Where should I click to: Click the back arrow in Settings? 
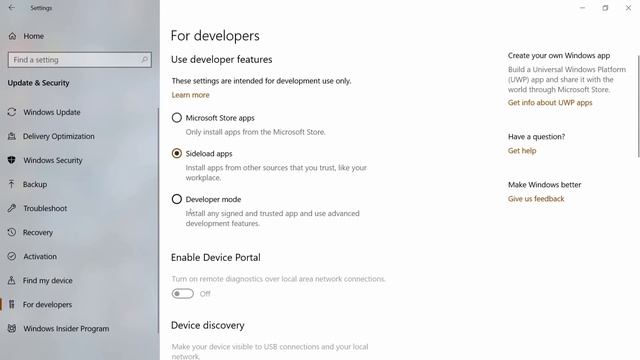coord(11,8)
